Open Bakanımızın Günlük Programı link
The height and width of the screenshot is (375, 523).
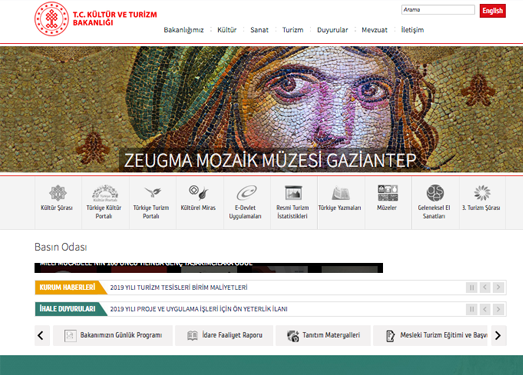click(113, 335)
